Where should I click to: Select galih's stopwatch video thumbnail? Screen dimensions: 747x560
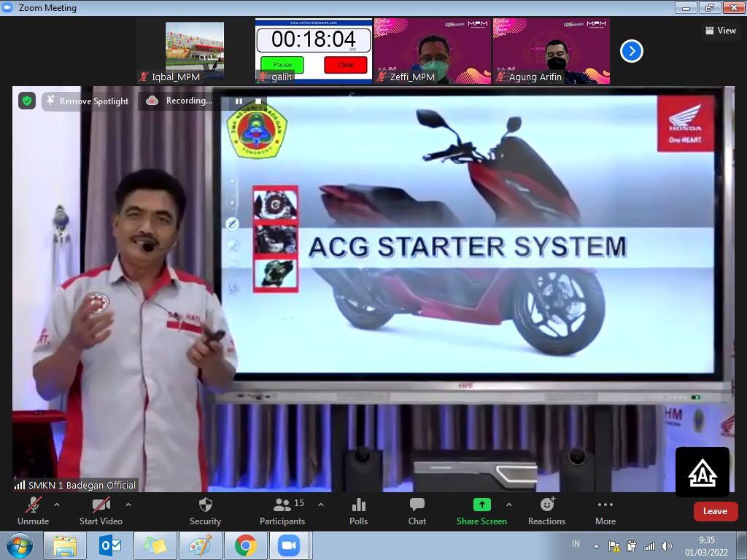pos(314,51)
